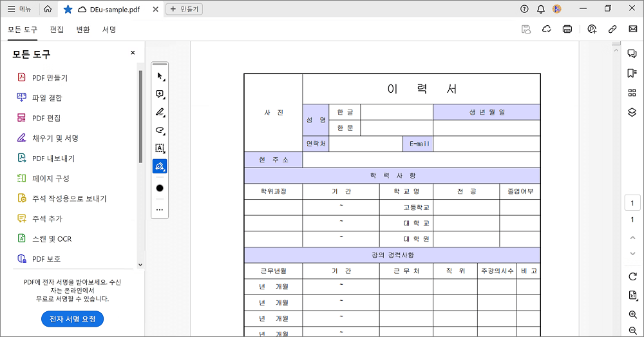Select the add comment tool
This screenshot has height=337, width=644.
point(160,94)
